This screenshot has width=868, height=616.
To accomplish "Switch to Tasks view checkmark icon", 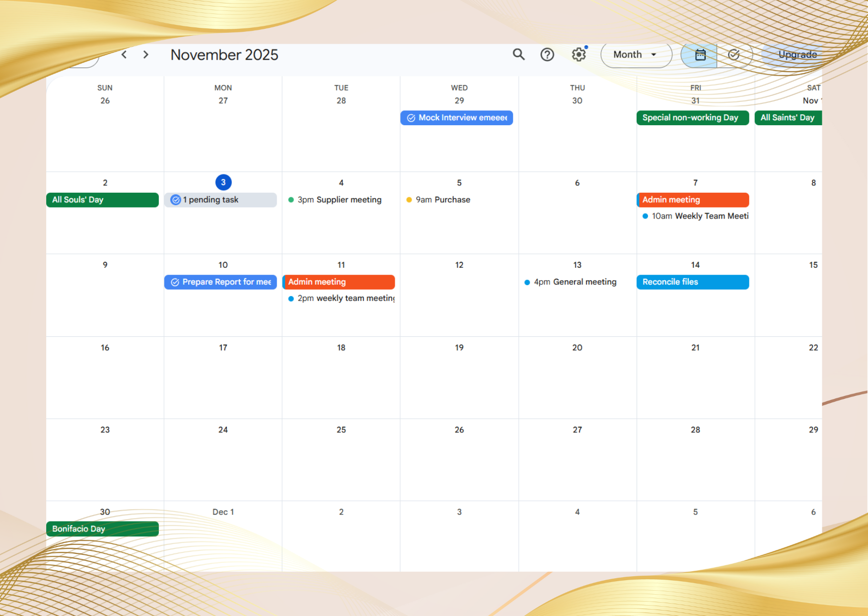I will [733, 55].
